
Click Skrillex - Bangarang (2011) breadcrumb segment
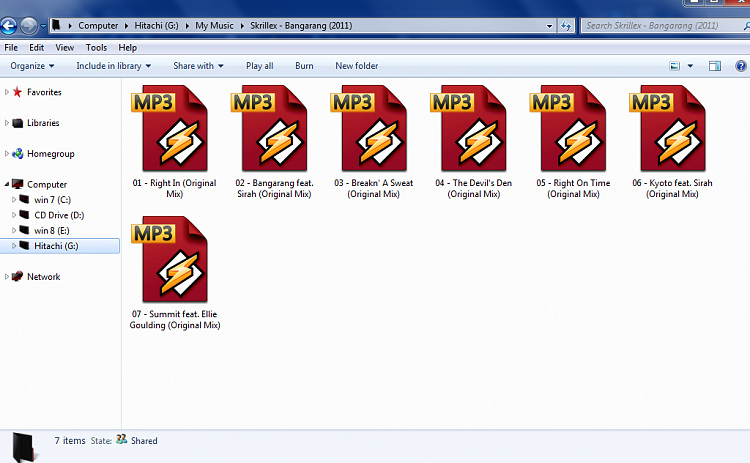[301, 25]
